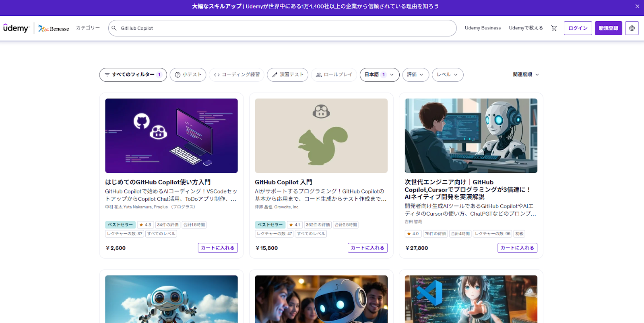Click the search magnifier icon
The width and height of the screenshot is (644, 323).
[114, 28]
